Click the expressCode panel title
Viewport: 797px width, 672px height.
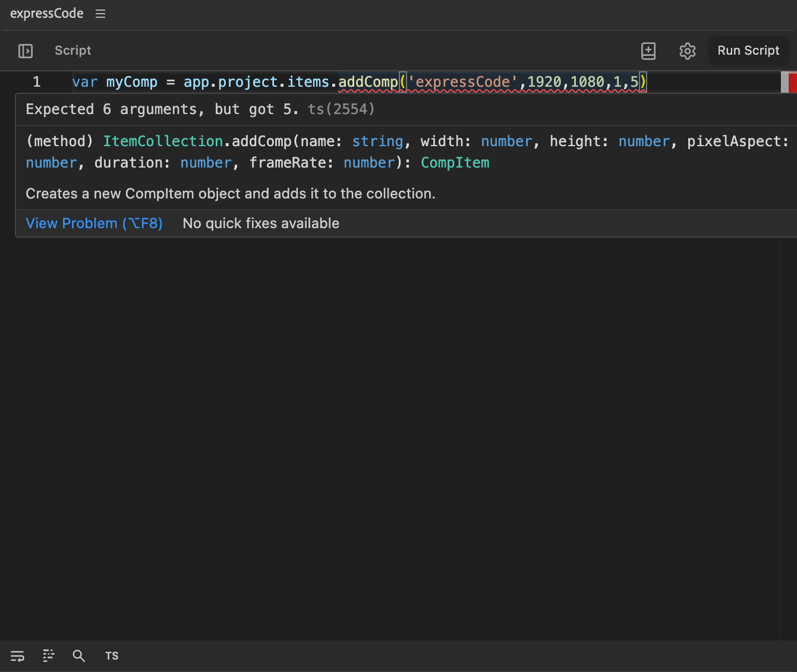[x=46, y=14]
